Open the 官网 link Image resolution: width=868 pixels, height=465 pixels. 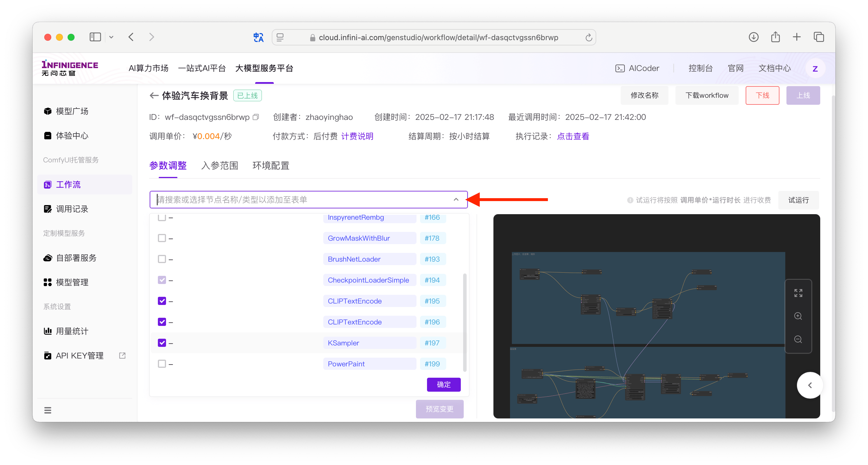(x=735, y=68)
